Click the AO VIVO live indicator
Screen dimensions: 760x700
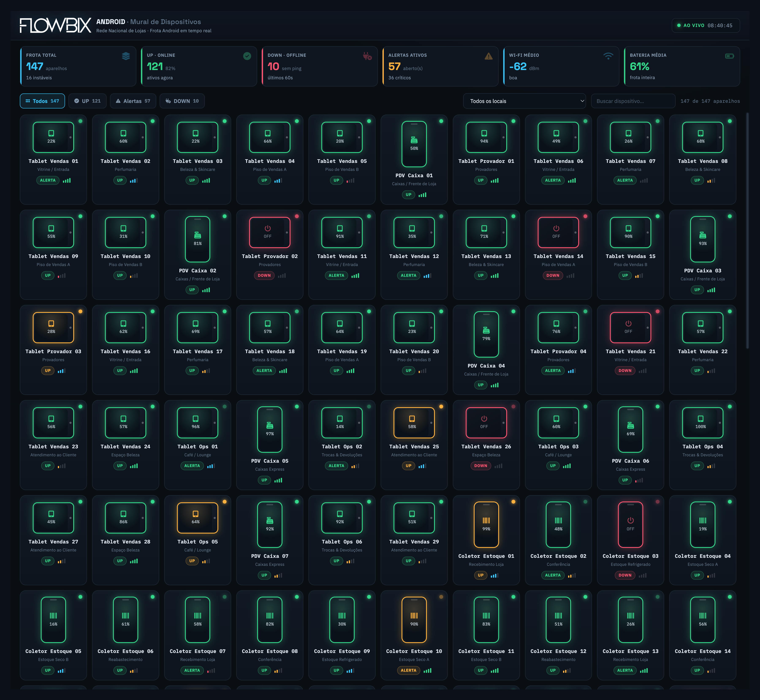click(x=705, y=25)
